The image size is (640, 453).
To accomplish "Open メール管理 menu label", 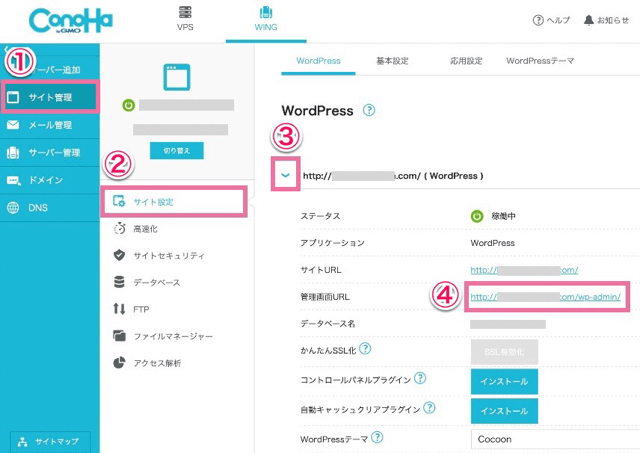I will [x=50, y=125].
